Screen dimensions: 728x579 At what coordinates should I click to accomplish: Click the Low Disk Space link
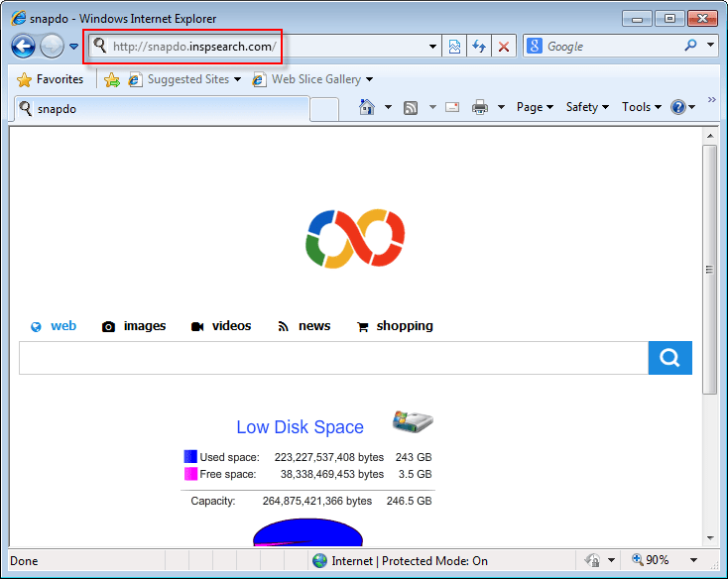[300, 427]
